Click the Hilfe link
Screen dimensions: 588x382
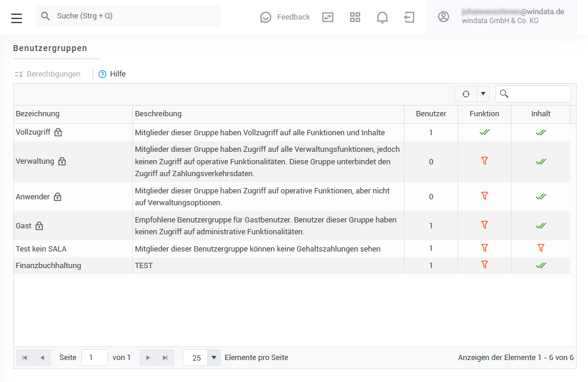pyautogui.click(x=112, y=74)
